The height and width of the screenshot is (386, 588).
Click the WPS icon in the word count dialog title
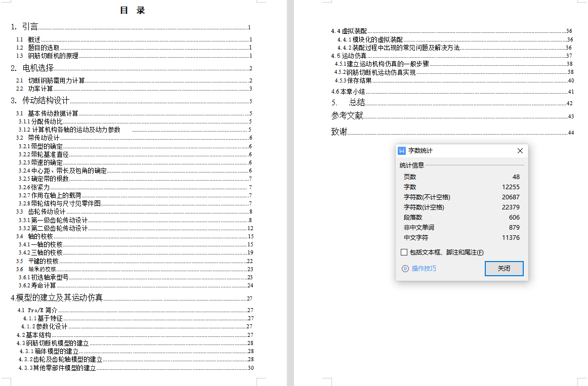point(402,151)
